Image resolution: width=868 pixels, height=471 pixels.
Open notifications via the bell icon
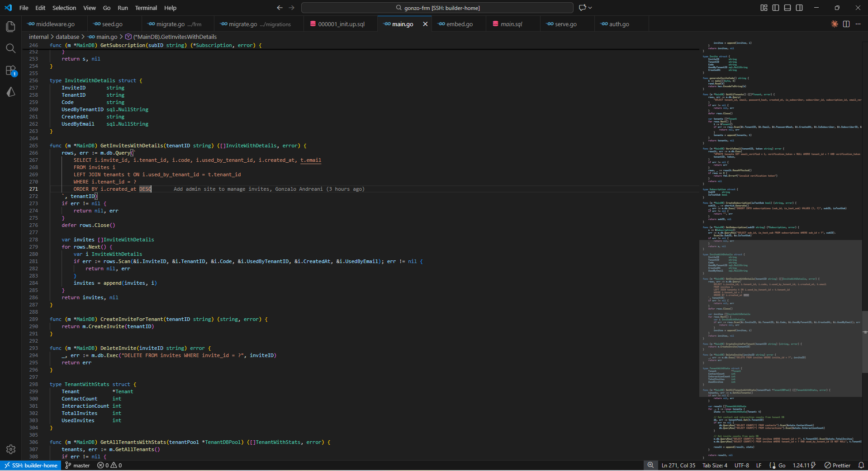click(861, 465)
